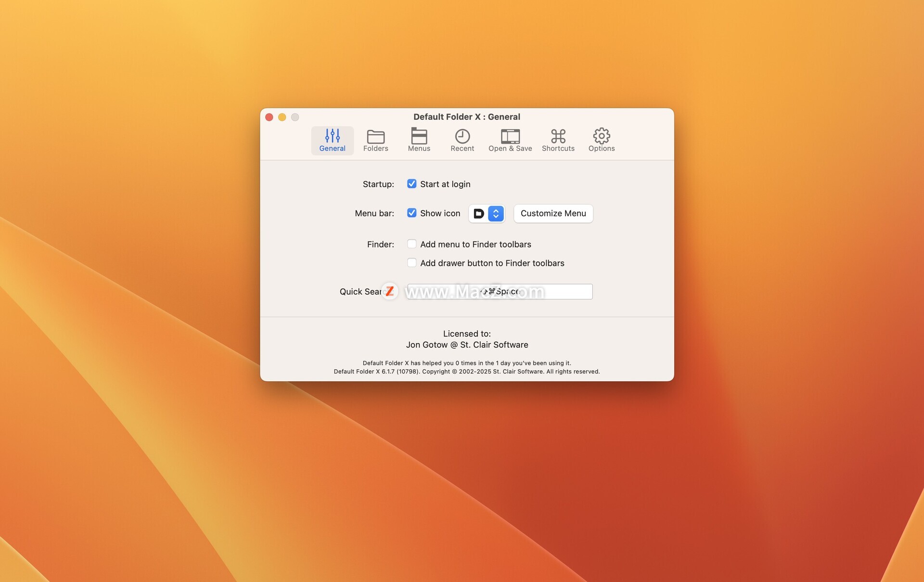Click the Customize Menu button
Viewport: 924px width, 582px height.
click(553, 213)
